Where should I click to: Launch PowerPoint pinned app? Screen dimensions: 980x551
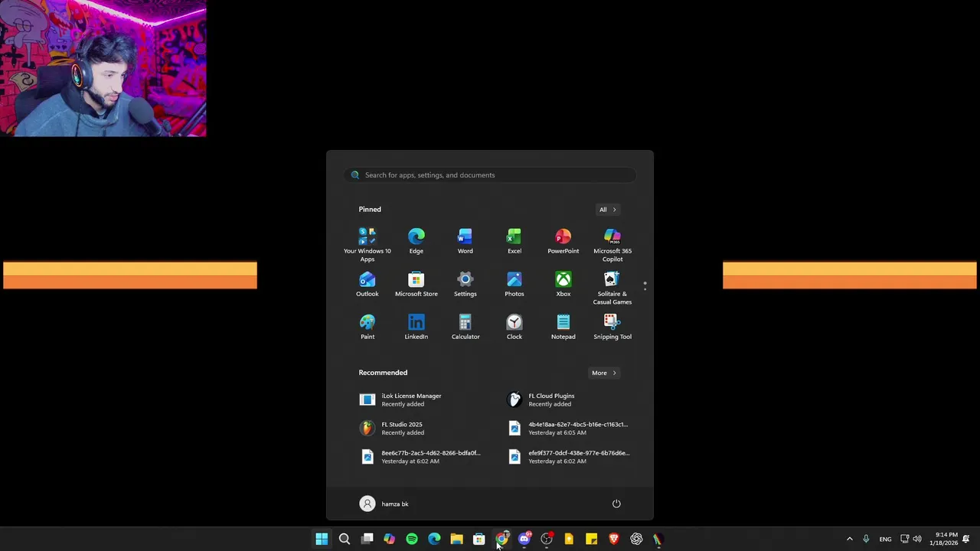[563, 241]
